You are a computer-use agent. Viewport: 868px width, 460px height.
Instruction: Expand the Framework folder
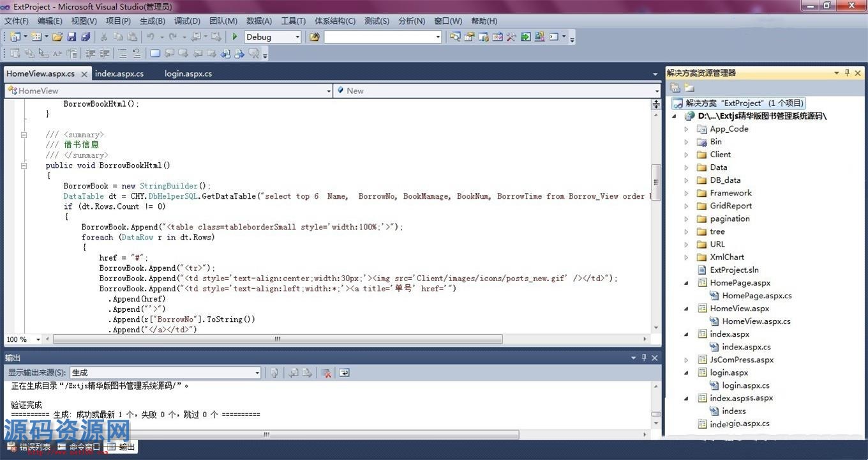tap(687, 193)
